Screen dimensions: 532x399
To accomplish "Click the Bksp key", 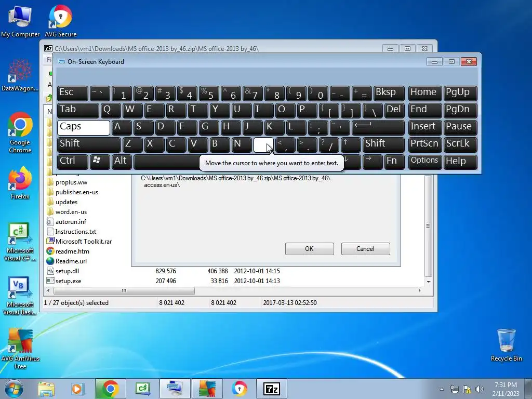I will pos(389,94).
